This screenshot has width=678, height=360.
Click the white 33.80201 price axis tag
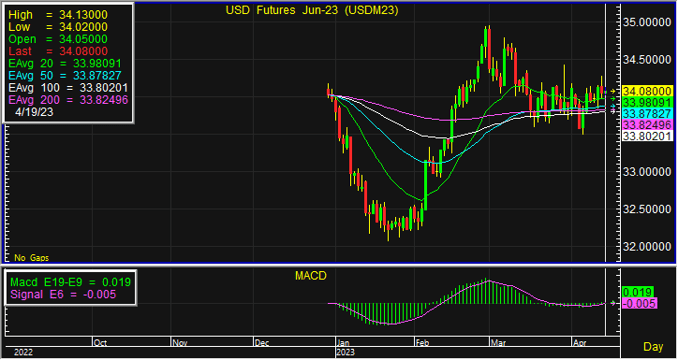[x=647, y=136]
